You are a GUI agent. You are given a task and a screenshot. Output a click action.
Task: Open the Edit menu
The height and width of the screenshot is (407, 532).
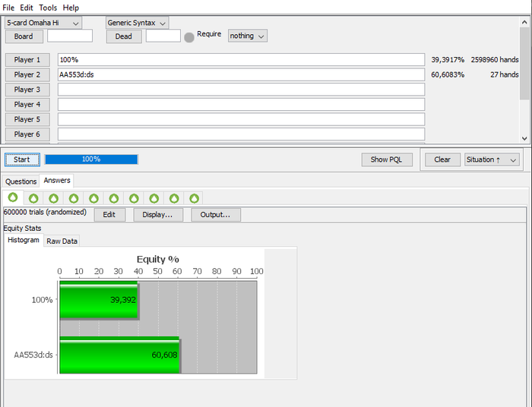(27, 8)
